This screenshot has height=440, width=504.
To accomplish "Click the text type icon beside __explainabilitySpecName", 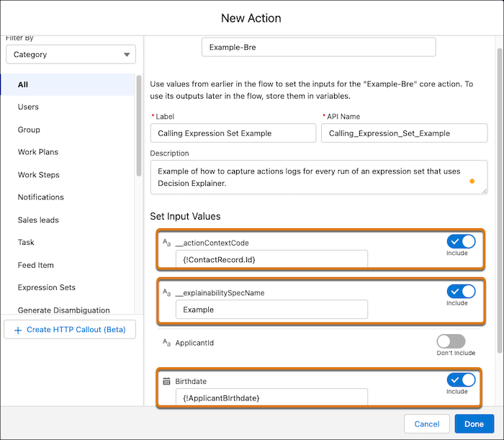I will pos(166,292).
